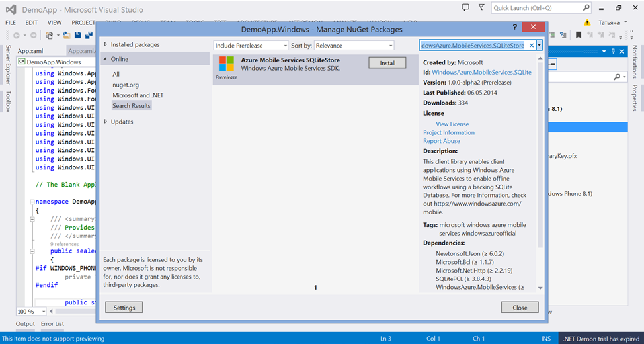Expand the Updates section

(106, 122)
